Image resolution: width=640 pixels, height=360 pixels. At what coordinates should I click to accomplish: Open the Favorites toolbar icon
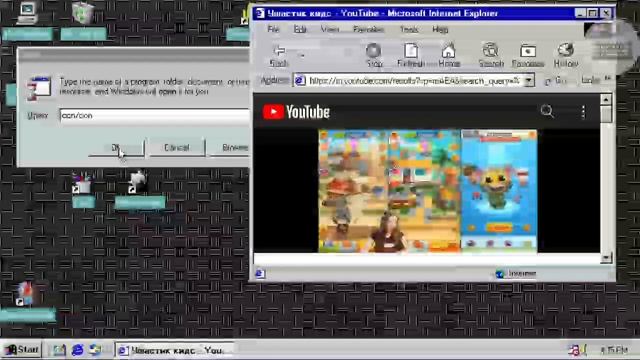[x=528, y=56]
